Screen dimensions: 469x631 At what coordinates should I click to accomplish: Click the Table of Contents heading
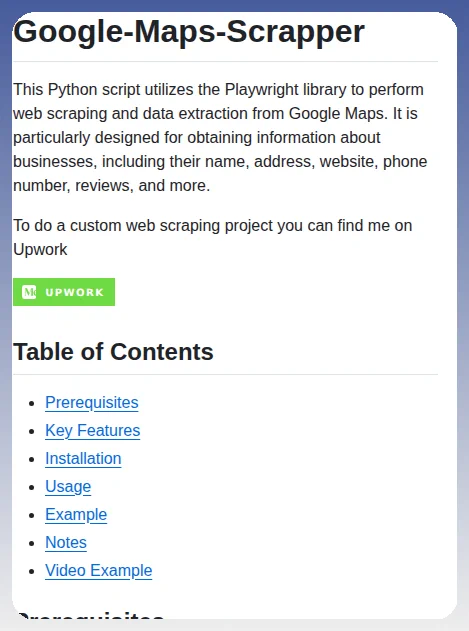pos(113,352)
